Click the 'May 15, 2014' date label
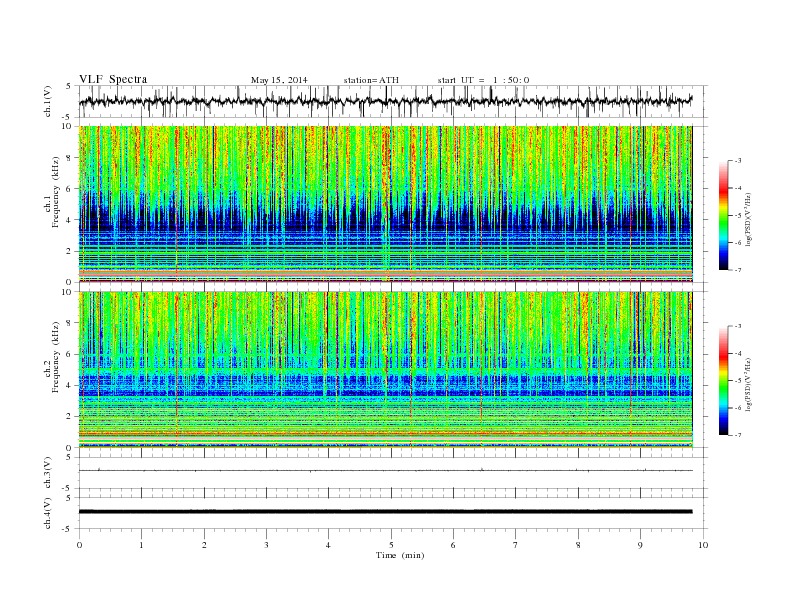 [x=279, y=80]
